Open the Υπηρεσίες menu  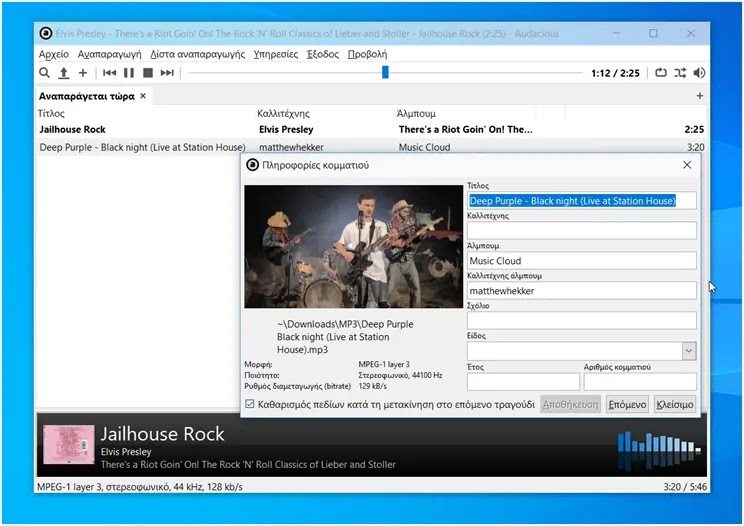[x=276, y=54]
